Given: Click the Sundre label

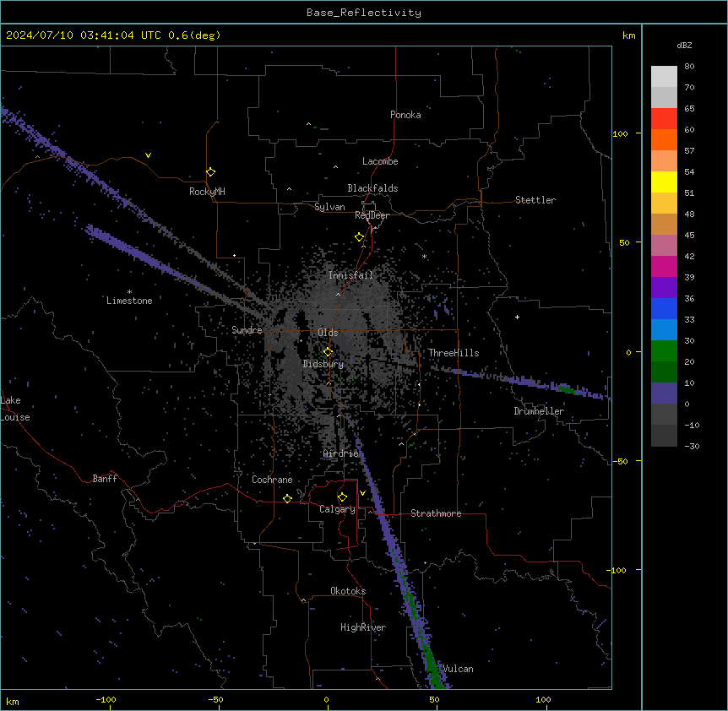Looking at the screenshot, I should [x=247, y=330].
